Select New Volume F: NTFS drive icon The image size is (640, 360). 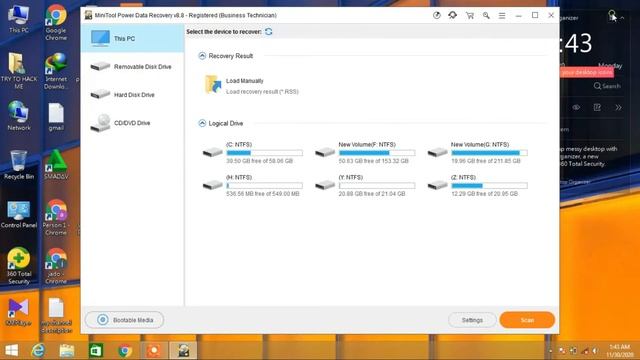pyautogui.click(x=325, y=152)
